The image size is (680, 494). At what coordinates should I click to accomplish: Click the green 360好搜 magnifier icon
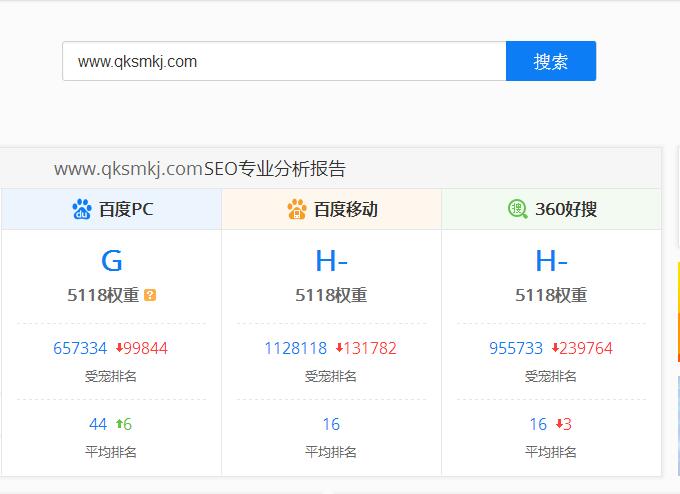[517, 209]
